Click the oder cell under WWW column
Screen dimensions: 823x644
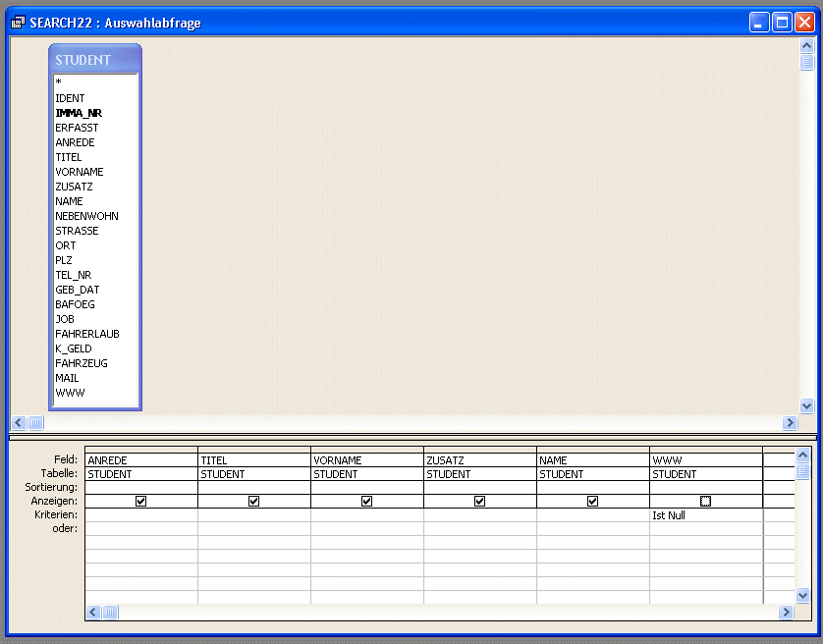706,528
